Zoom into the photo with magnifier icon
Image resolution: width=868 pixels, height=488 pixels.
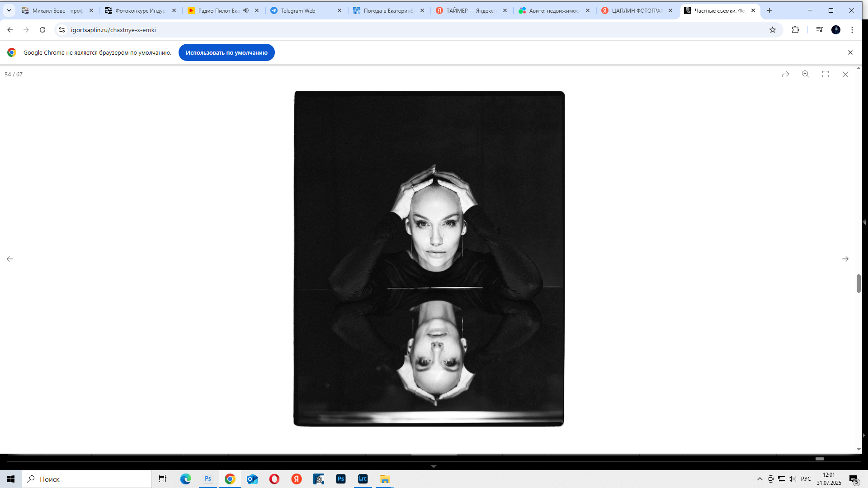pos(806,74)
